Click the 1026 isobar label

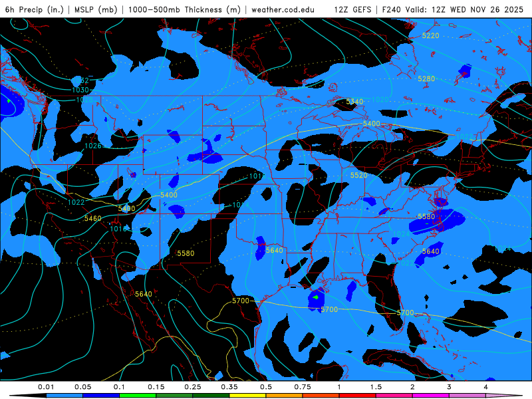pyautogui.click(x=93, y=146)
